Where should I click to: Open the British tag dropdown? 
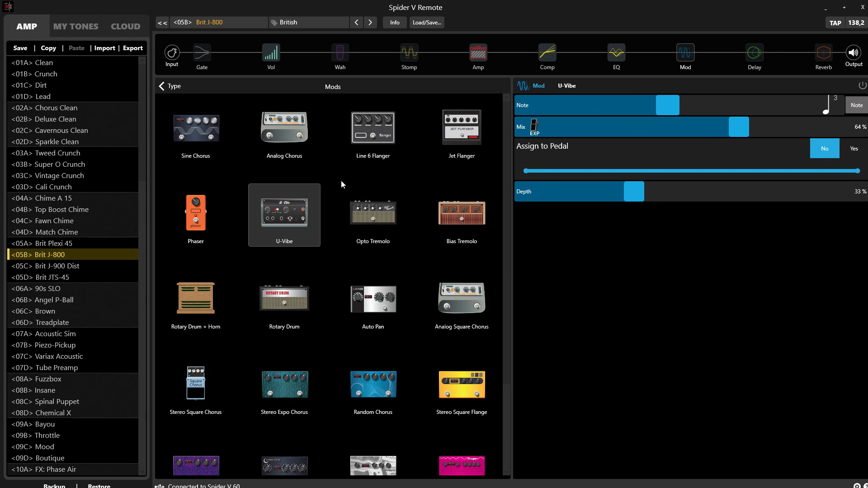[x=309, y=22]
